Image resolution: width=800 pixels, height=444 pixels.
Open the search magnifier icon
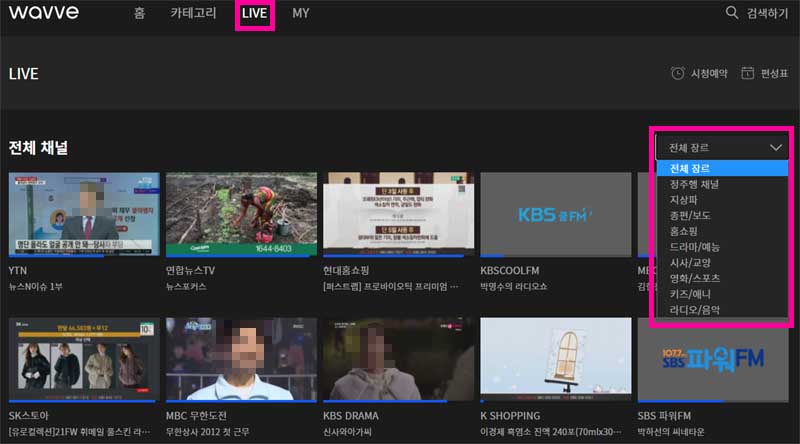point(732,13)
